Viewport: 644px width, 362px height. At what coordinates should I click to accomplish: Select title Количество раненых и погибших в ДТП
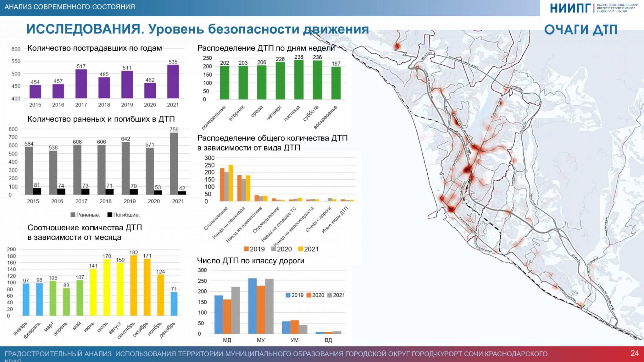click(x=101, y=119)
